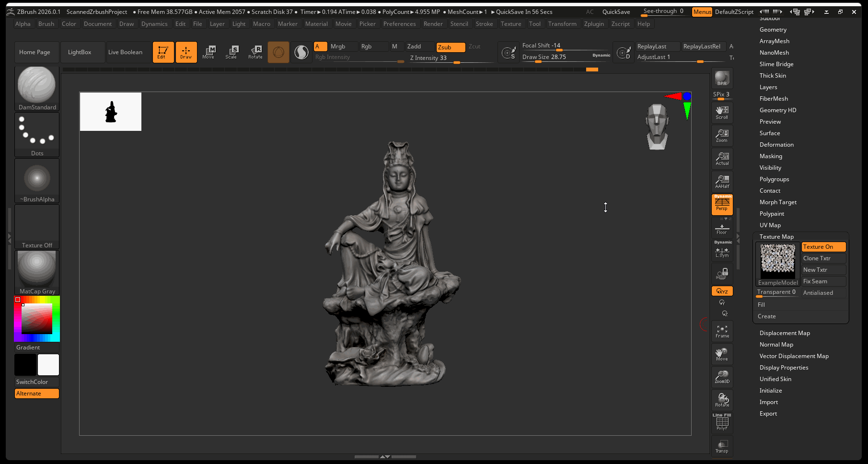
Task: Click the Clone Txtr button
Action: point(823,258)
